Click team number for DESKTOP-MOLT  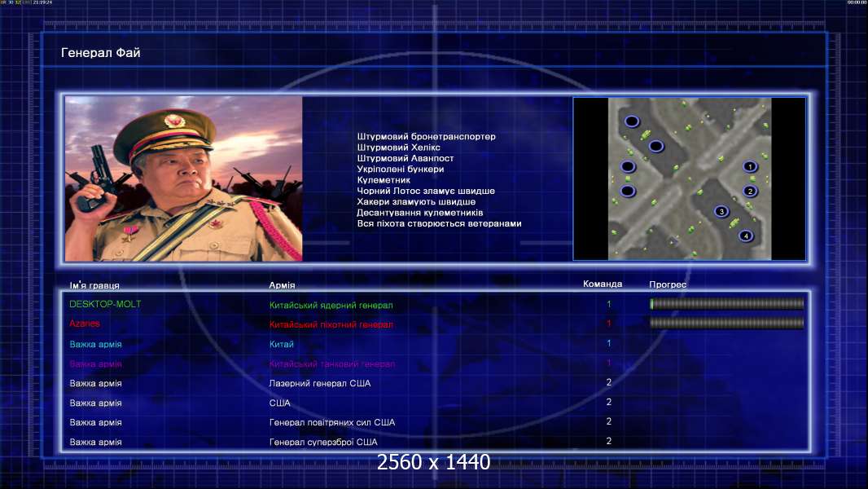(x=608, y=304)
